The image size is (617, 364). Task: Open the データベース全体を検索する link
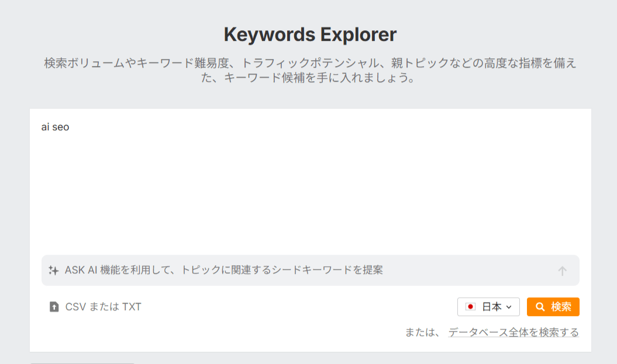(513, 332)
